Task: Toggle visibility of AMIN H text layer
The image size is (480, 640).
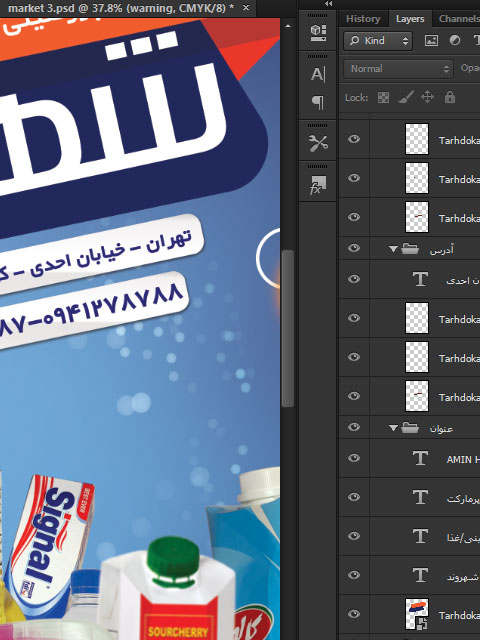Action: point(354,458)
